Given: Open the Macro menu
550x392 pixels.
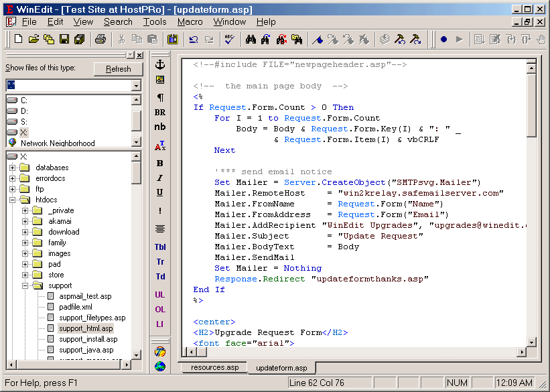Looking at the screenshot, I should pyautogui.click(x=190, y=21).
